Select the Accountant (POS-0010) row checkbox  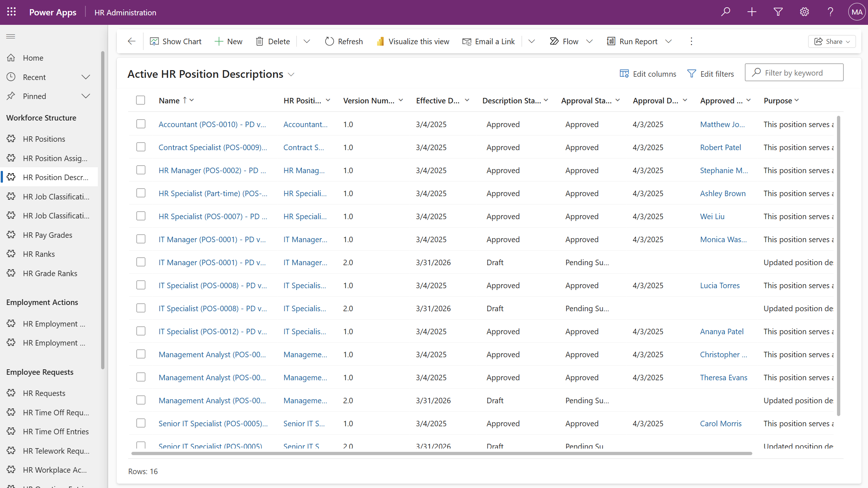click(141, 124)
